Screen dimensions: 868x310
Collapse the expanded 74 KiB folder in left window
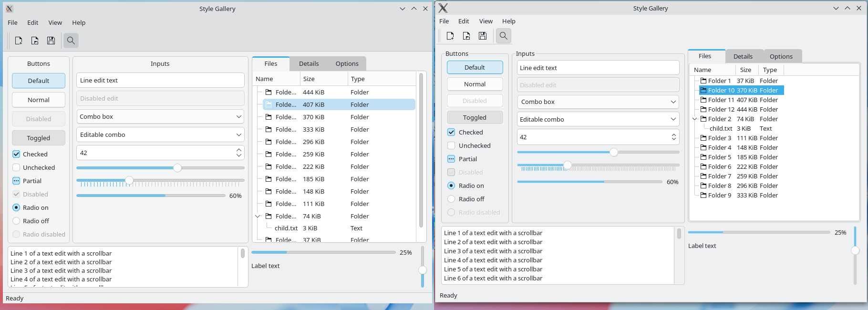pyautogui.click(x=258, y=216)
